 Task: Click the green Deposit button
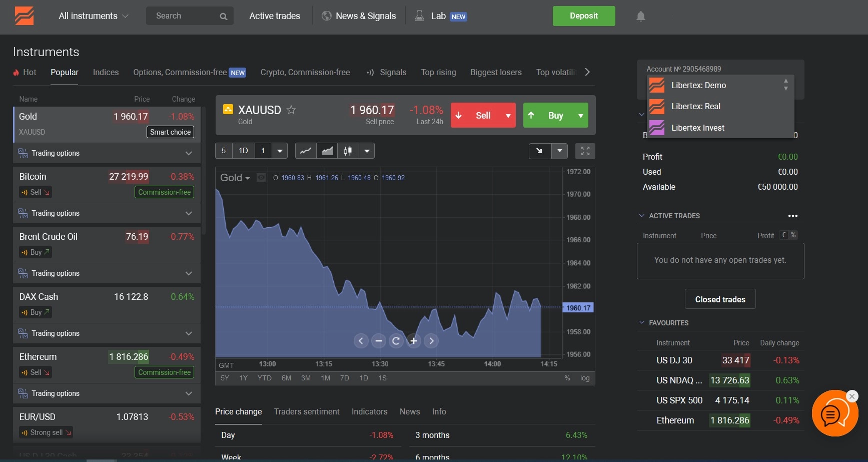pyautogui.click(x=583, y=16)
